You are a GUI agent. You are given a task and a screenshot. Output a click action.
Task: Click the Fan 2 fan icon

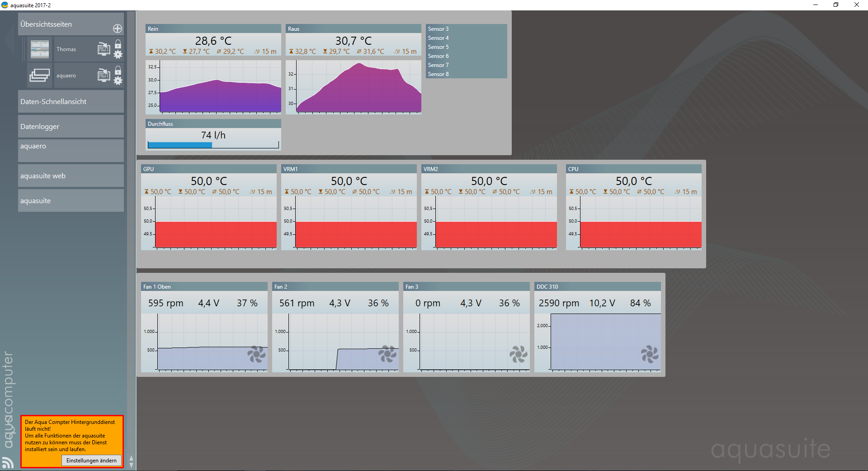point(387,354)
